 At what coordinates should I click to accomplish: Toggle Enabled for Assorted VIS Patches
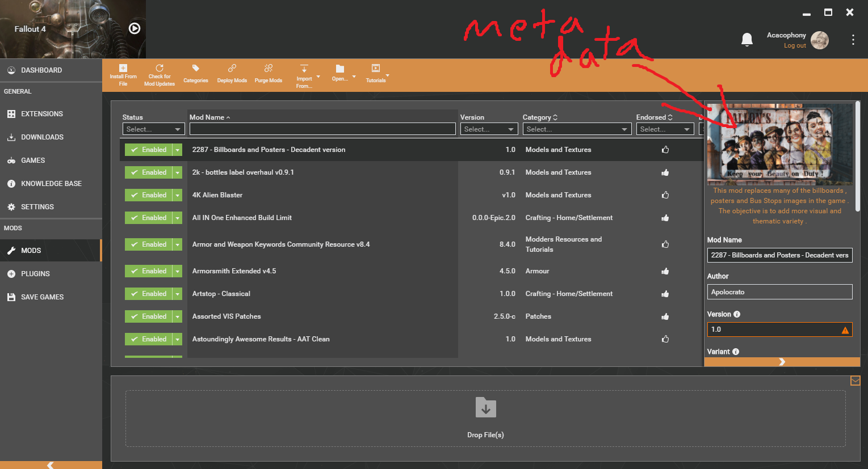(149, 316)
